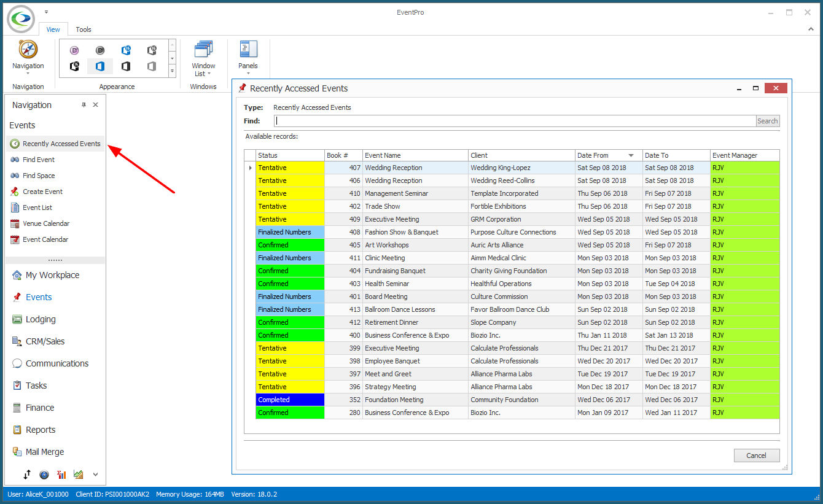Open Event List in navigation

coord(31,207)
